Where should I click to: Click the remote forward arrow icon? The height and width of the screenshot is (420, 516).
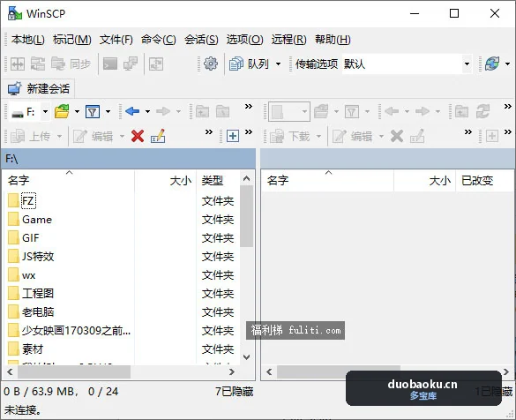tap(423, 111)
